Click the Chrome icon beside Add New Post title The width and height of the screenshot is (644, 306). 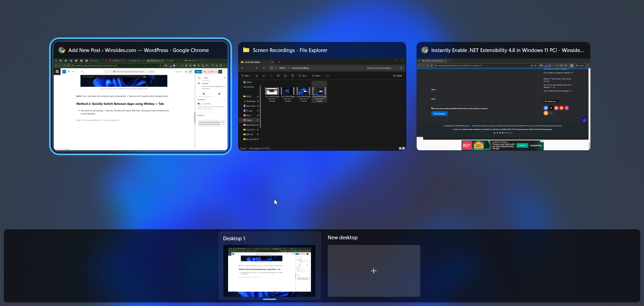[x=62, y=50]
